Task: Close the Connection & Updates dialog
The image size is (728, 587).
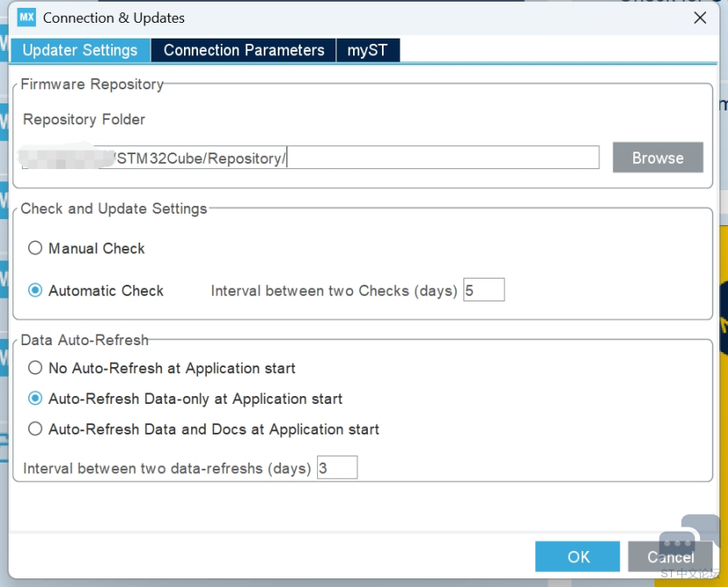Action: 700,18
